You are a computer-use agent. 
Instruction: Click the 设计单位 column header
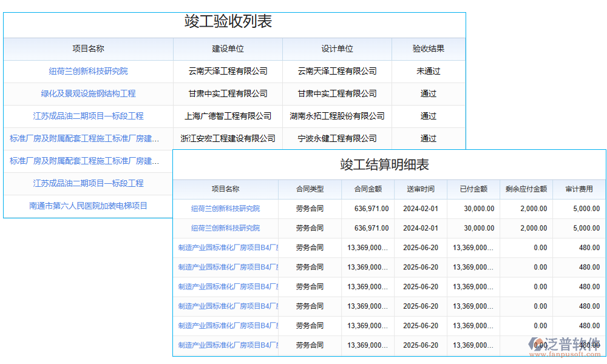337,49
